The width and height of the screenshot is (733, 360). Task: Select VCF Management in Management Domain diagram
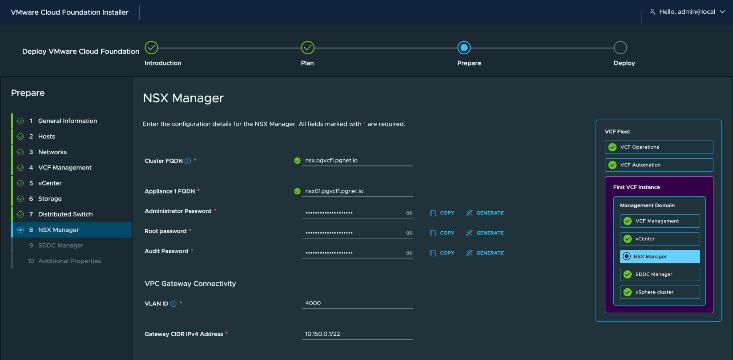[660, 221]
